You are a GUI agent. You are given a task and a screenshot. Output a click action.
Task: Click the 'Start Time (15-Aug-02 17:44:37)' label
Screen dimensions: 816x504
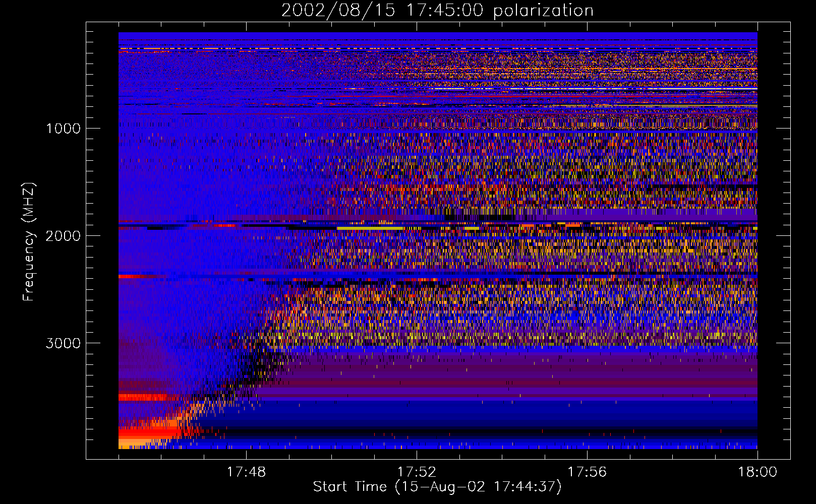pyautogui.click(x=437, y=487)
